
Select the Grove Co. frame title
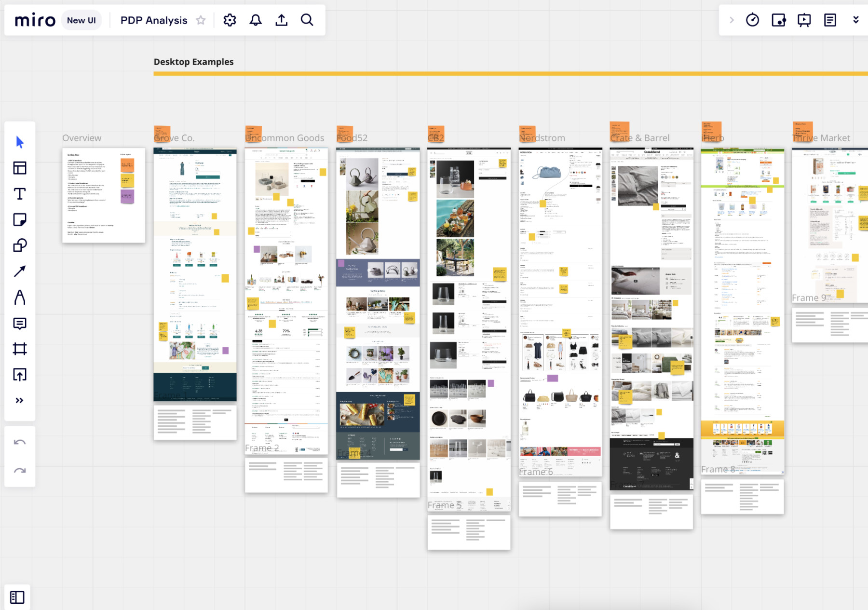(x=174, y=138)
